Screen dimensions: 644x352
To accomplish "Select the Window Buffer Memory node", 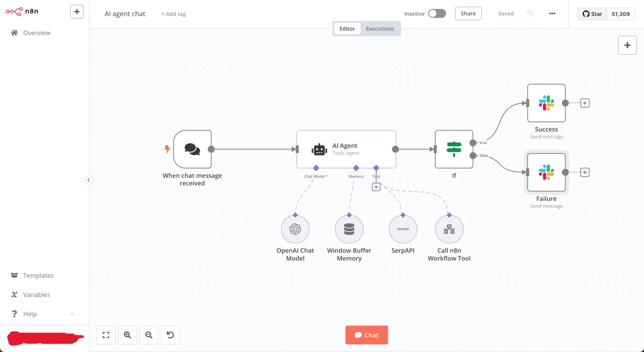I will click(349, 229).
